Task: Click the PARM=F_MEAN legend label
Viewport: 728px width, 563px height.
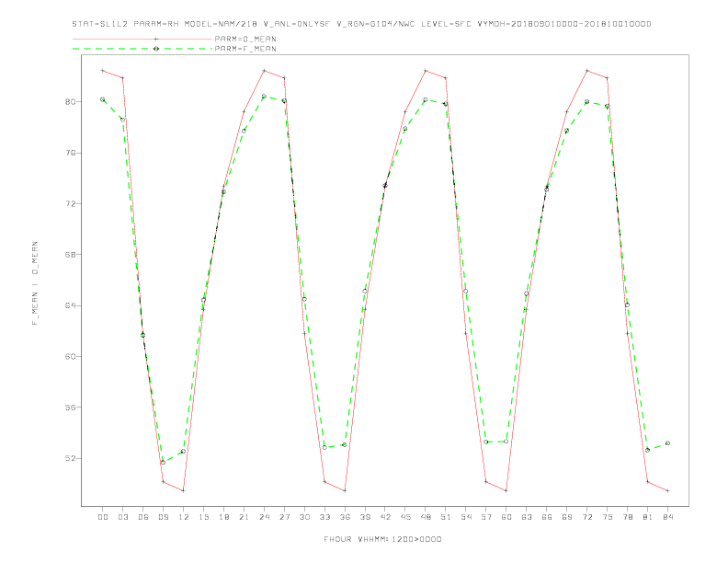Action: (245, 49)
